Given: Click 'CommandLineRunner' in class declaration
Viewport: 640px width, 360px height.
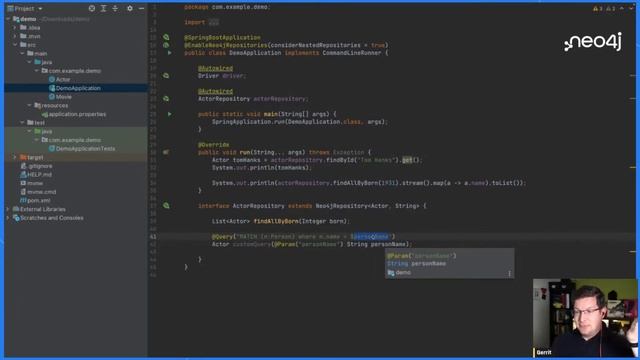Looking at the screenshot, I should click(352, 53).
